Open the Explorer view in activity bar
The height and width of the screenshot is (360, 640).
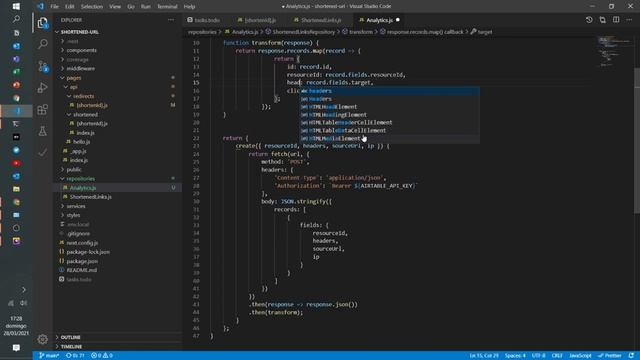point(42,23)
